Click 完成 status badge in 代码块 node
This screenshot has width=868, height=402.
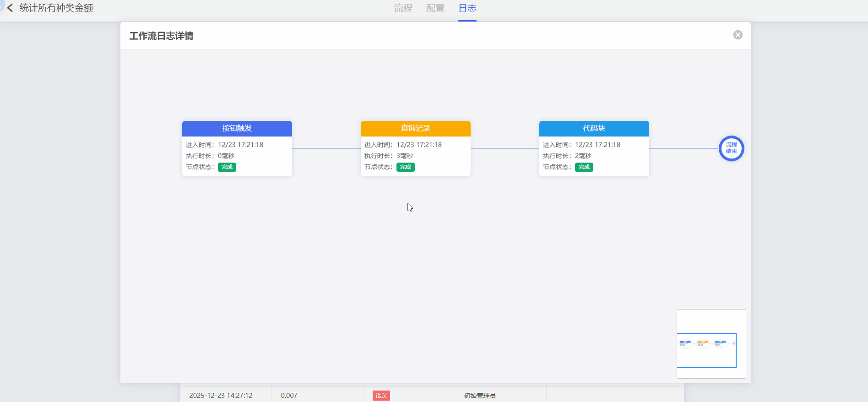[x=584, y=167]
